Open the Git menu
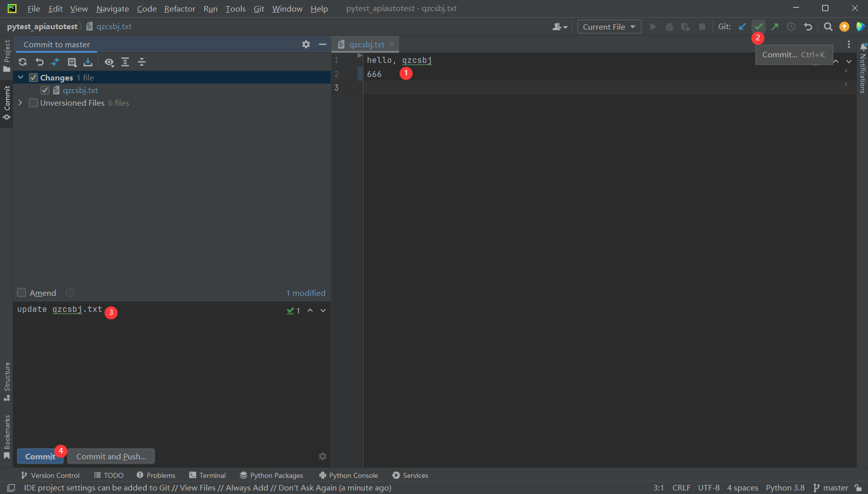 click(259, 9)
